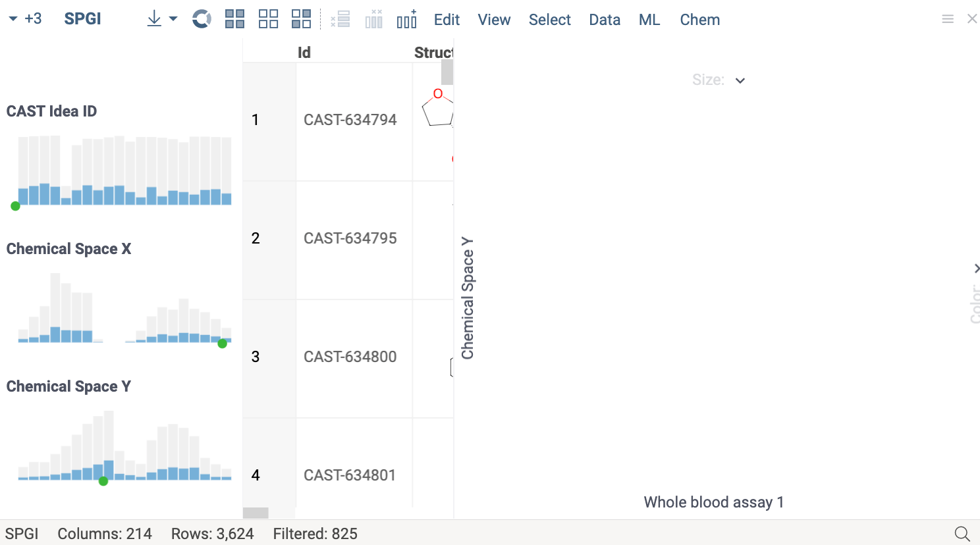The image size is (980, 545).
Task: Open the View menu
Action: (494, 20)
